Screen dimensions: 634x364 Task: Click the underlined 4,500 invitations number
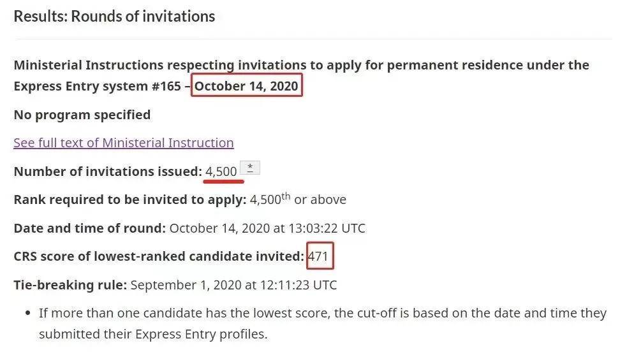coord(221,171)
